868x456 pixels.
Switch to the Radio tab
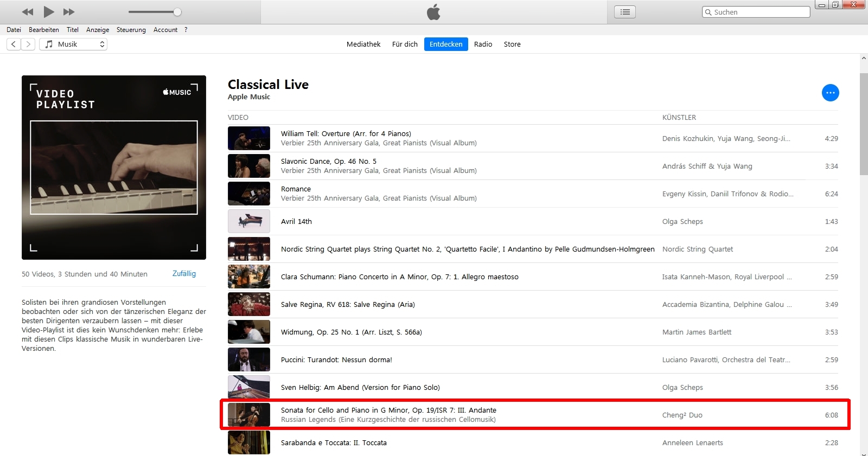(x=483, y=44)
